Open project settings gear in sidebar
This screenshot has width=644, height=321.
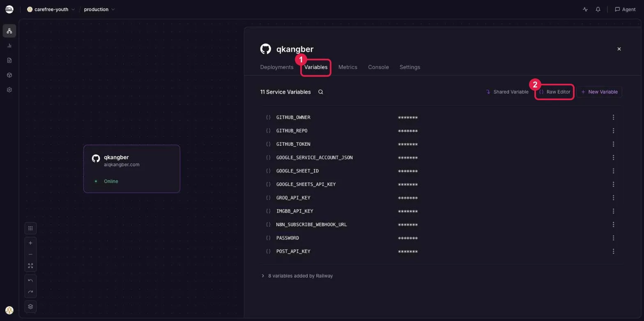(x=9, y=90)
